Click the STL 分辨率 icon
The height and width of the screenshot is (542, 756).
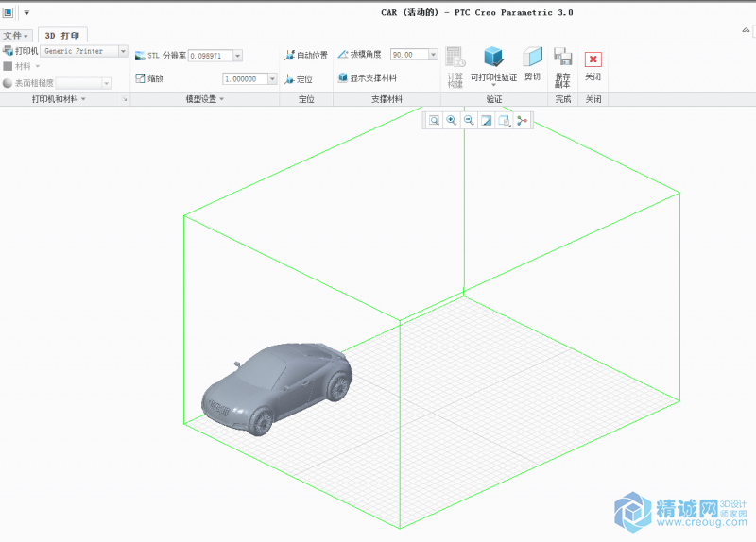[140, 56]
